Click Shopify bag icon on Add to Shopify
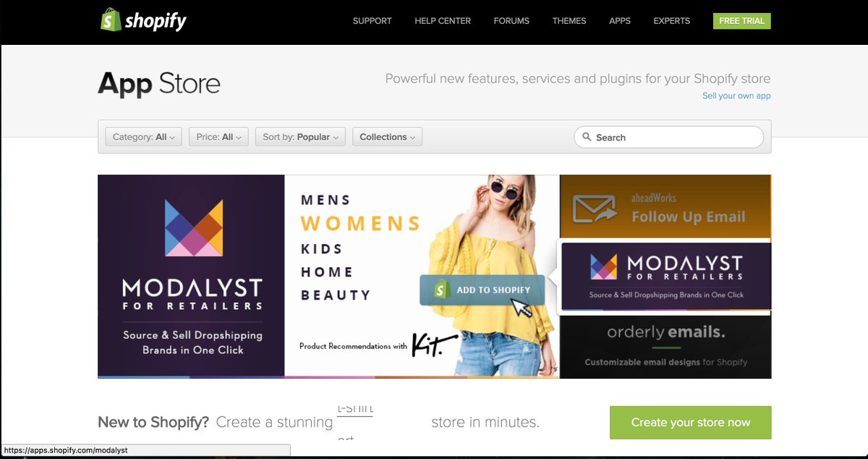The height and width of the screenshot is (459, 868). [443, 290]
